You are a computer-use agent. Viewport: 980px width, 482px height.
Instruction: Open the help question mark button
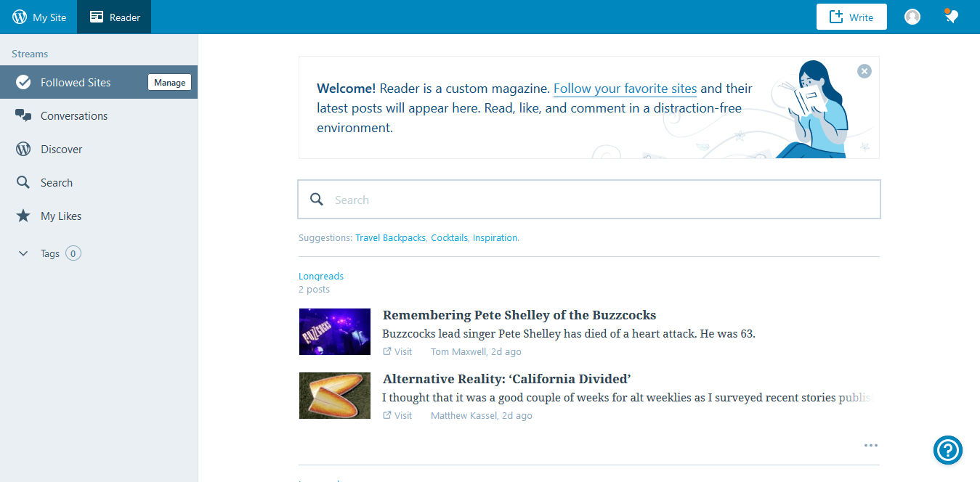(948, 450)
